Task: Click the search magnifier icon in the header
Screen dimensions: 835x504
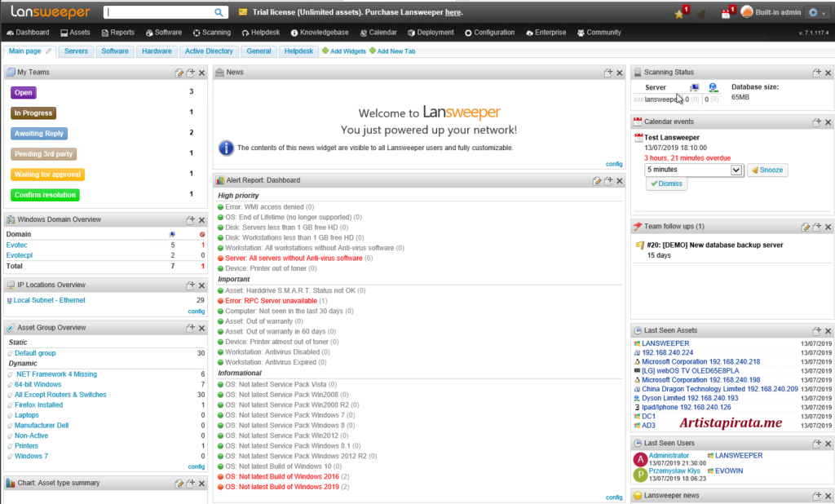Action: [218, 12]
